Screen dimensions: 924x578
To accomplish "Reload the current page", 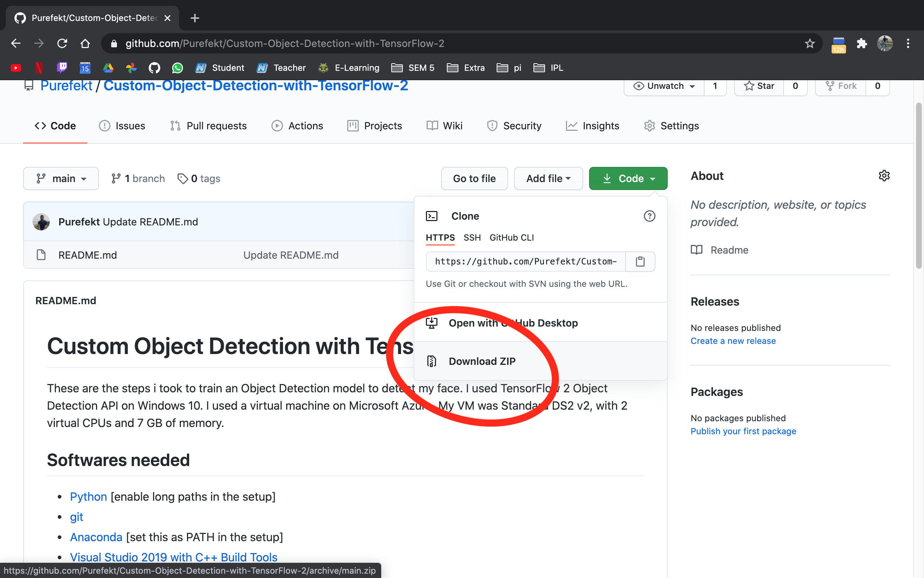I will point(62,43).
